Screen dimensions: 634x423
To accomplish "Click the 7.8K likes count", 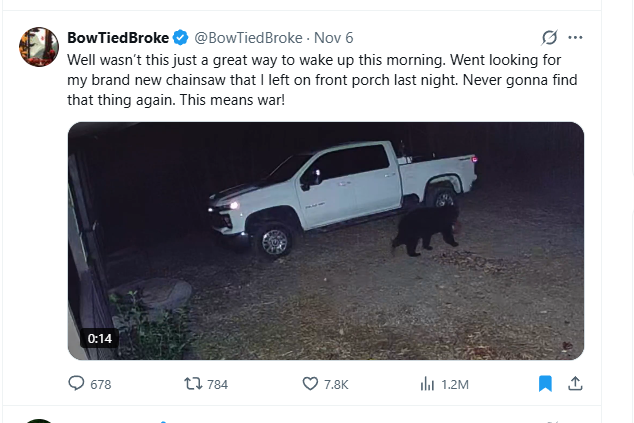I will coord(335,385).
